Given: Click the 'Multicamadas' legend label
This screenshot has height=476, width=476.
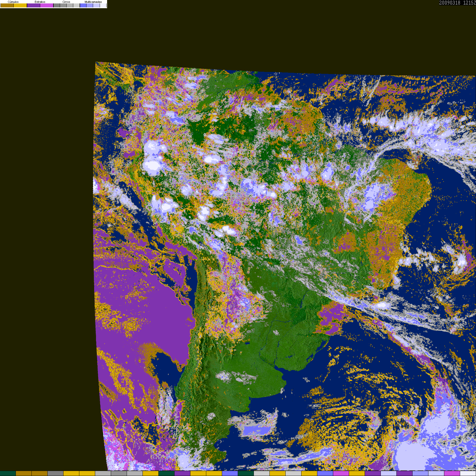Looking at the screenshot, I should (93, 2).
